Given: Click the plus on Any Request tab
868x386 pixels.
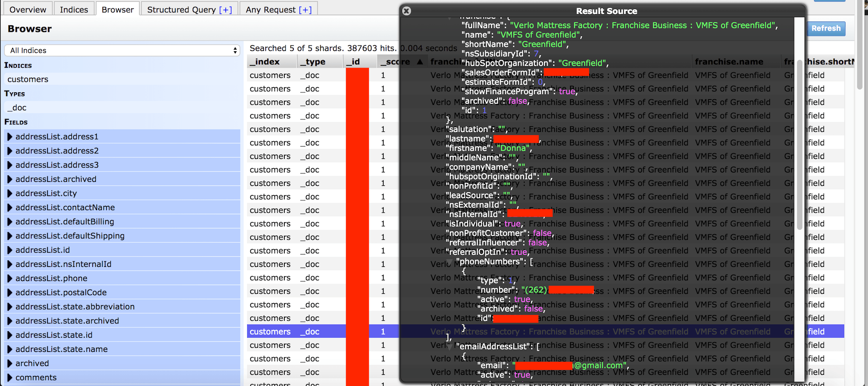Looking at the screenshot, I should [305, 10].
